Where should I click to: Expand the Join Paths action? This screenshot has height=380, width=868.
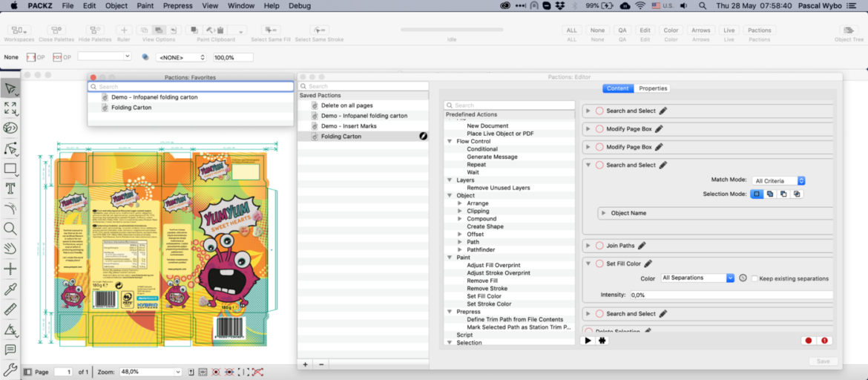[588, 246]
